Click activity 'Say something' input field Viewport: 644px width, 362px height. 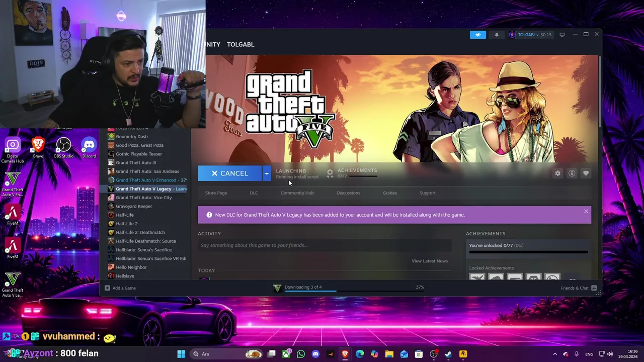click(x=325, y=245)
